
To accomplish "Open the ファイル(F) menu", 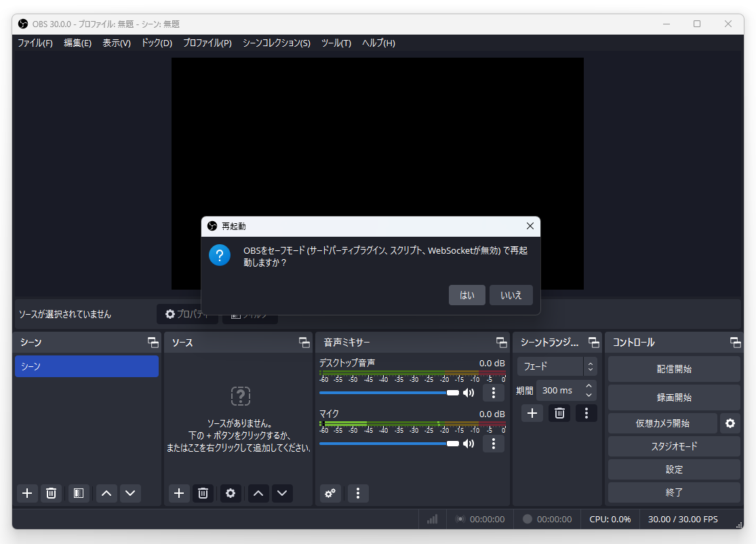I will [x=35, y=43].
